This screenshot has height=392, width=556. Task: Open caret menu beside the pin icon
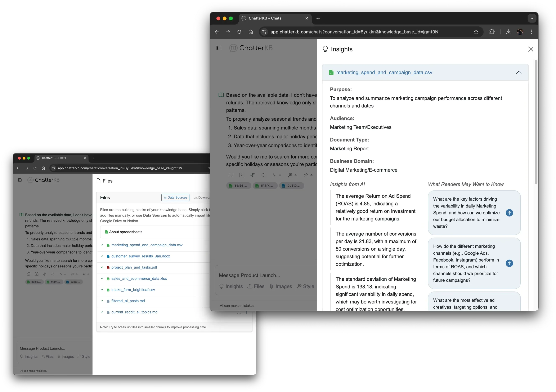pyautogui.click(x=311, y=175)
